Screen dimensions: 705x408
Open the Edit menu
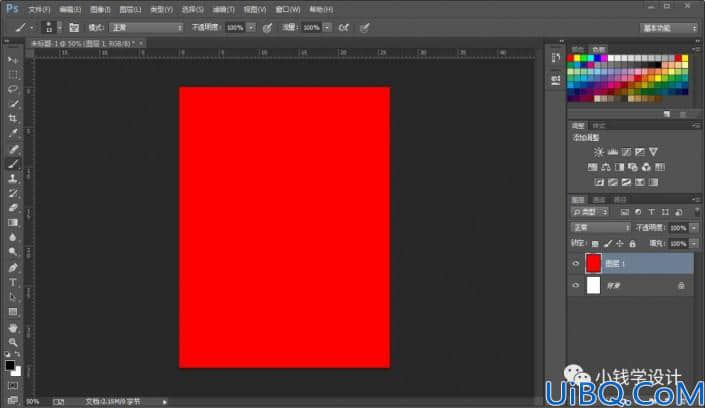point(70,9)
